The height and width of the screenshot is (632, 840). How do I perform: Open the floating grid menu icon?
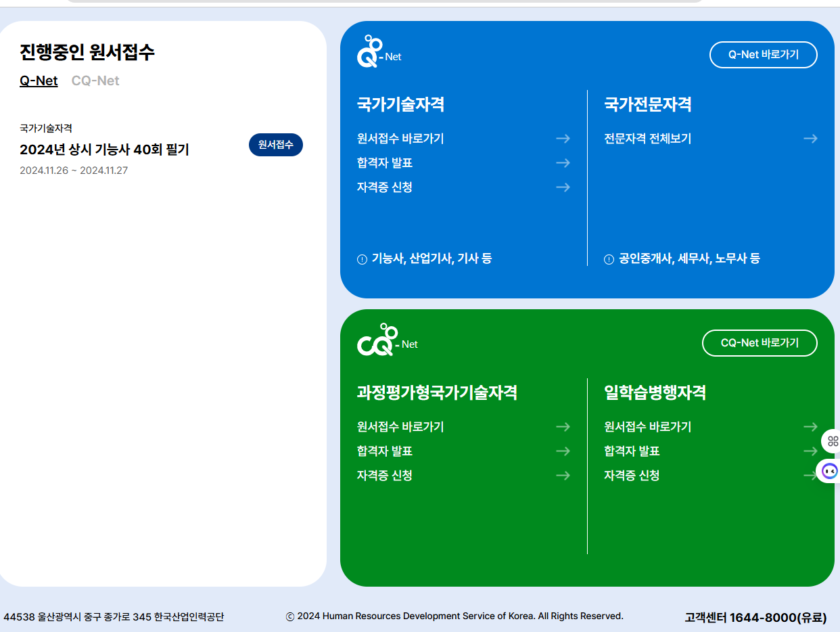(832, 441)
